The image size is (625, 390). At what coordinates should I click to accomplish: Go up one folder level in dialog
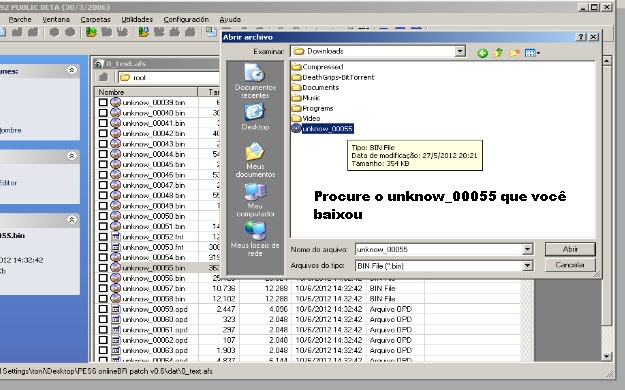(x=498, y=53)
